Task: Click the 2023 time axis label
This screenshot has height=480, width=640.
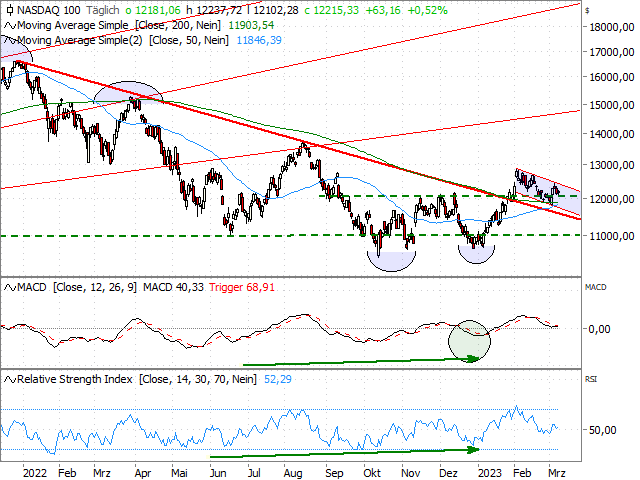Action: (x=490, y=473)
